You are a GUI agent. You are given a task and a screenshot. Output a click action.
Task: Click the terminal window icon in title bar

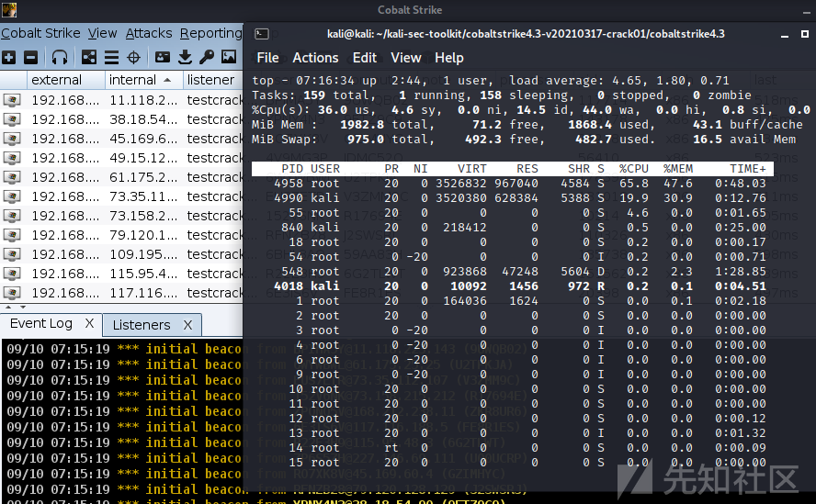(262, 34)
